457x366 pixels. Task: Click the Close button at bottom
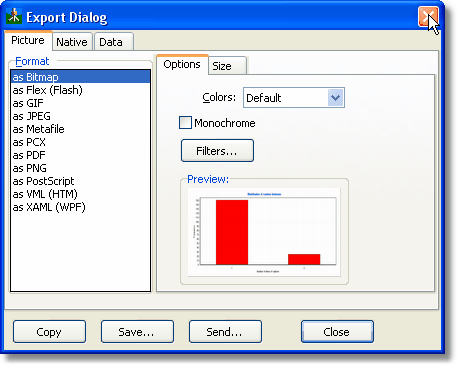(337, 332)
